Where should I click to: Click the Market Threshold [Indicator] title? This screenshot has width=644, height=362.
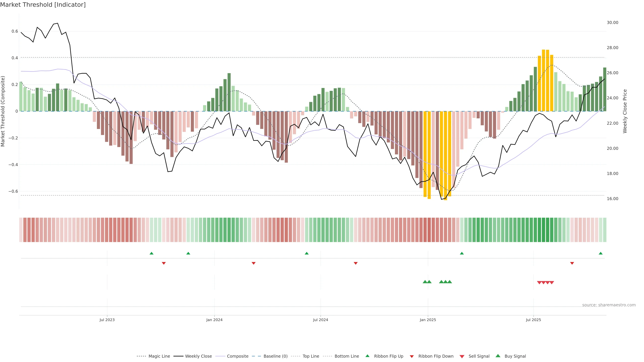pyautogui.click(x=43, y=5)
